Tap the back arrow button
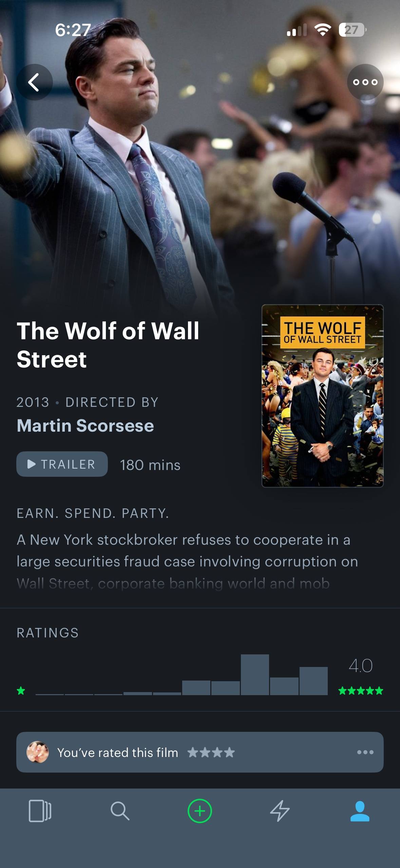The height and width of the screenshot is (868, 400). point(34,82)
